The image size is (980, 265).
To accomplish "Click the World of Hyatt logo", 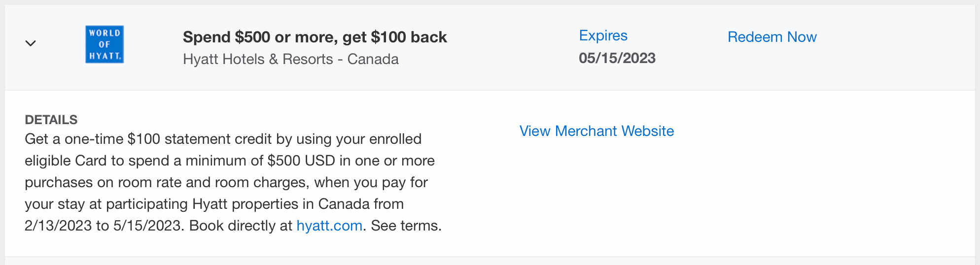I will coord(105,44).
